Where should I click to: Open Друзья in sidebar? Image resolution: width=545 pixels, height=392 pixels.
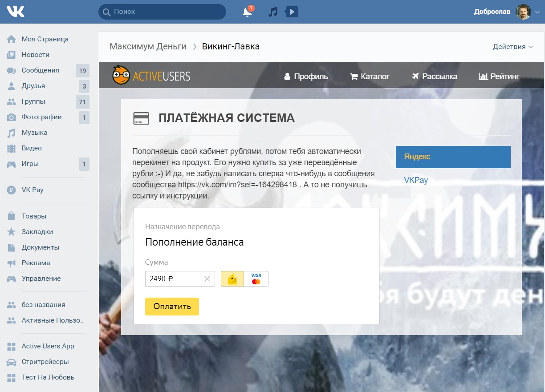coord(33,86)
